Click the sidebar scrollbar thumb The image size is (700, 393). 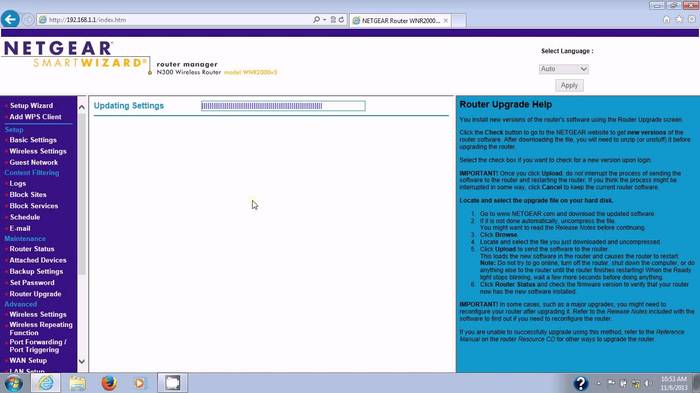[82, 194]
